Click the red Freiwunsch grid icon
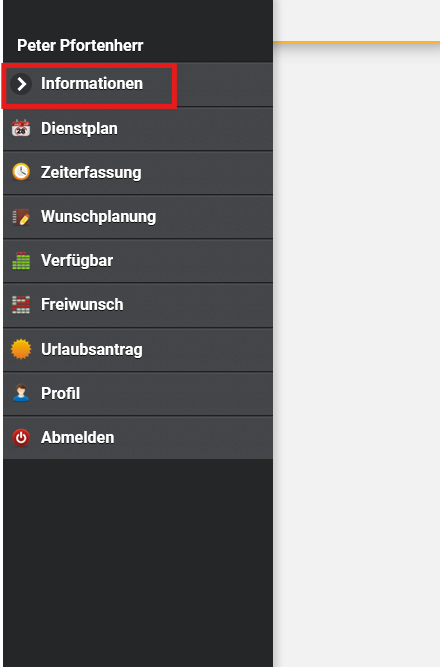Screen dimensions: 440x667 [x=21, y=305]
